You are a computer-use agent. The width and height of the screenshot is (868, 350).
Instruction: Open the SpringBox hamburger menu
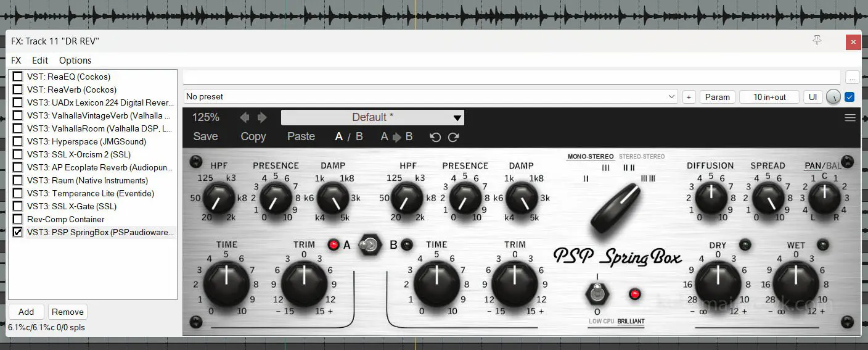[850, 118]
